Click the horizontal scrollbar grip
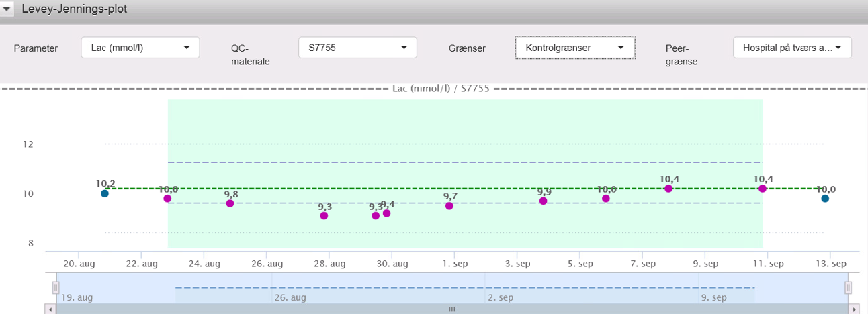868x314 pixels. 451,309
